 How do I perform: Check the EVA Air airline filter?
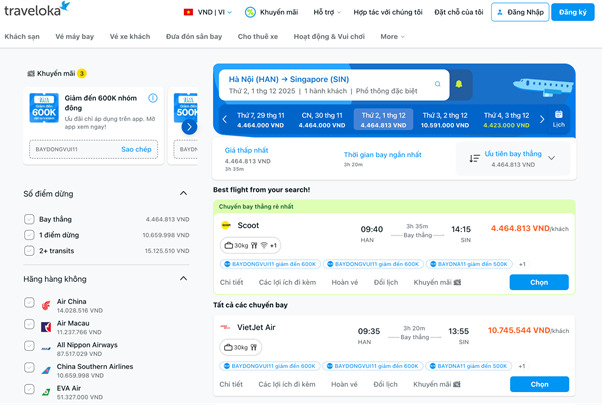click(x=29, y=389)
